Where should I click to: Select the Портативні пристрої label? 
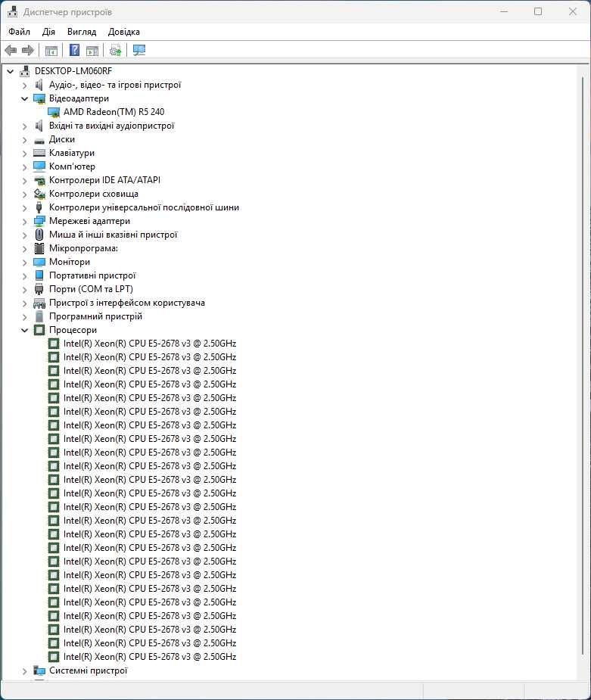(x=92, y=275)
